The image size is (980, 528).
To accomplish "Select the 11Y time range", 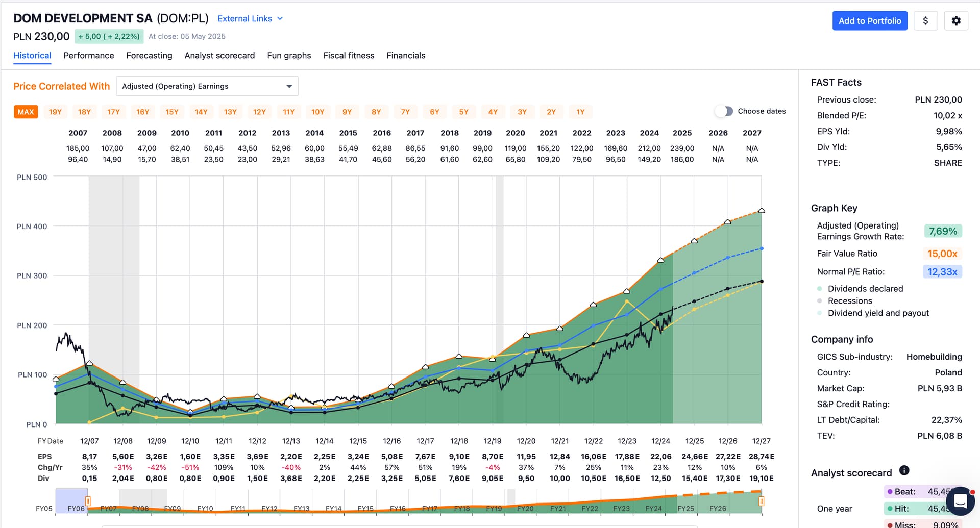I will point(289,112).
